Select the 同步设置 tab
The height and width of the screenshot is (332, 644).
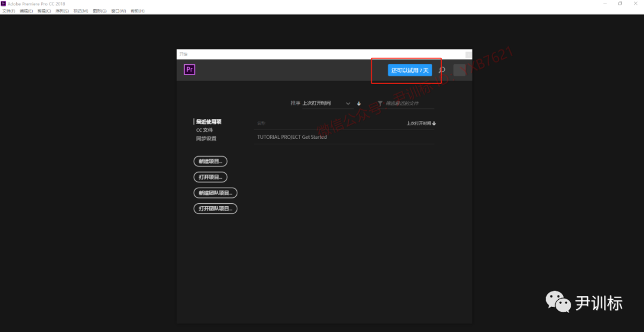point(206,139)
